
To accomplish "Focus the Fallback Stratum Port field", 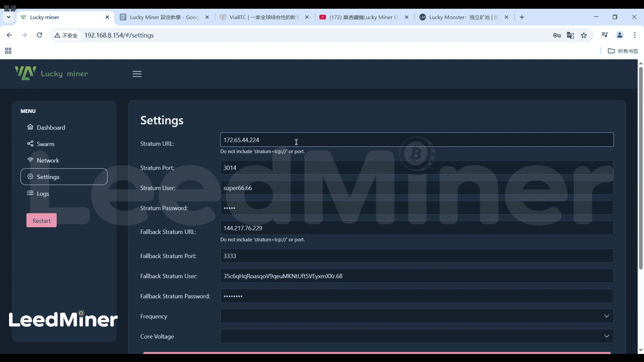I will [x=417, y=256].
